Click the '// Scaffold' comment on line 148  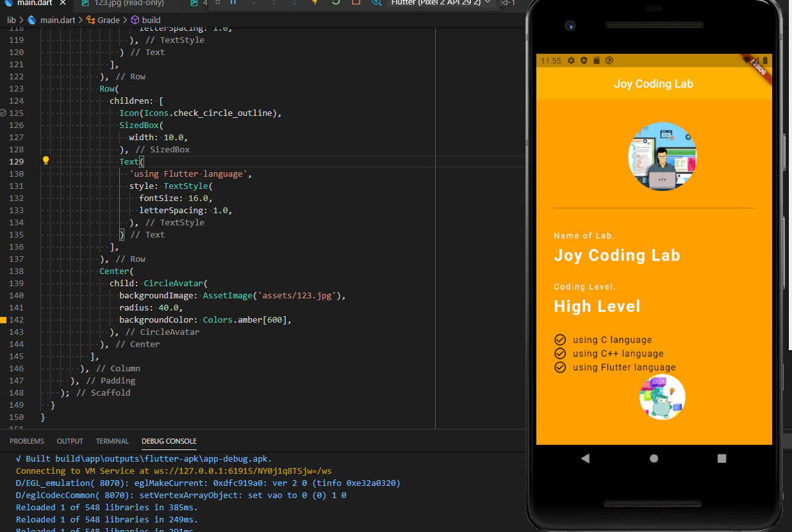(103, 392)
